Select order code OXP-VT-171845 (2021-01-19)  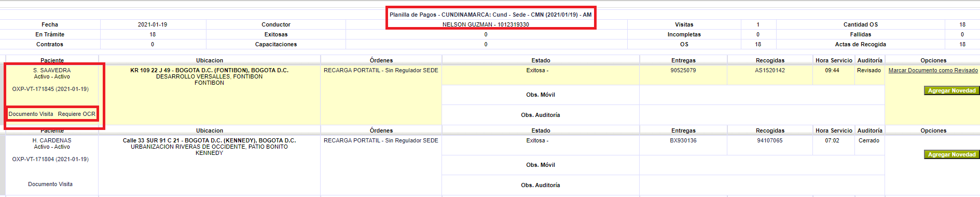pyautogui.click(x=50, y=89)
